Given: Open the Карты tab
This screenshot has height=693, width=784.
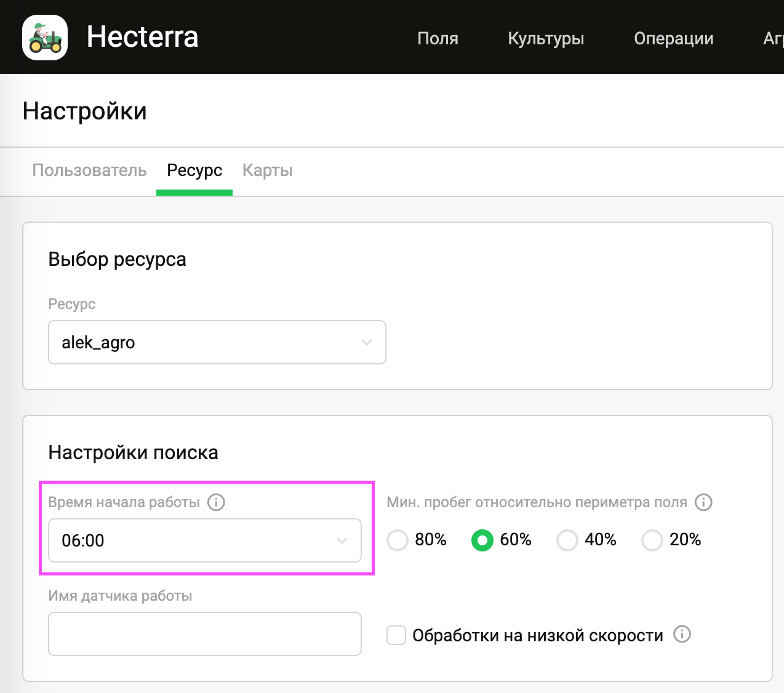Looking at the screenshot, I should tap(267, 170).
